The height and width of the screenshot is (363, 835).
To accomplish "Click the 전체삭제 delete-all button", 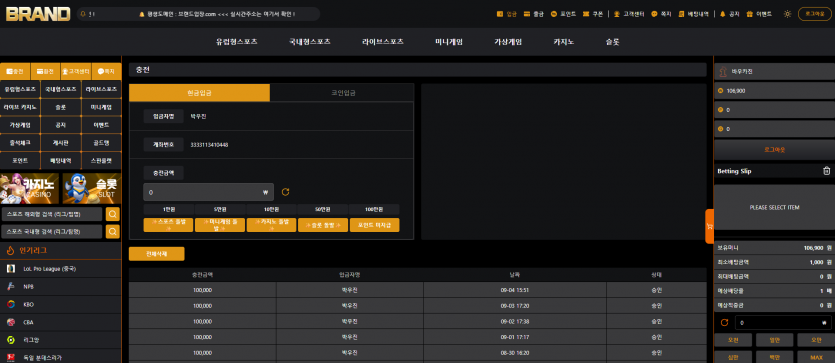I will [157, 254].
